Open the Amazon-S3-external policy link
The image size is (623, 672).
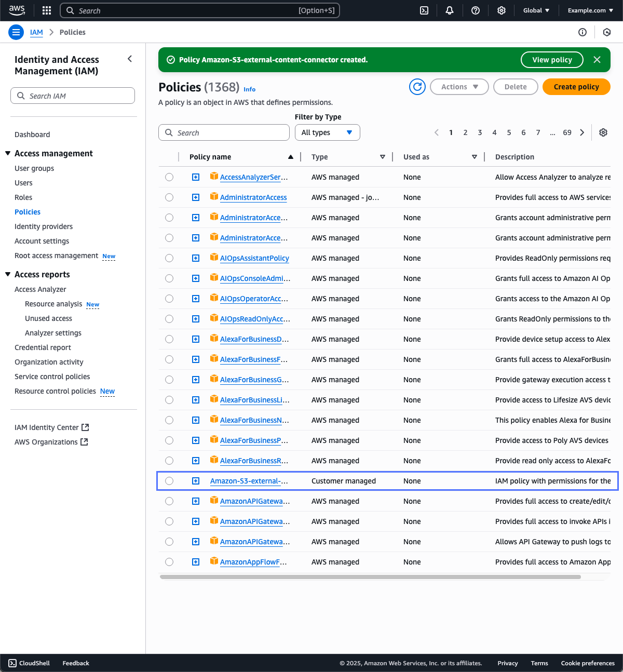pyautogui.click(x=249, y=481)
